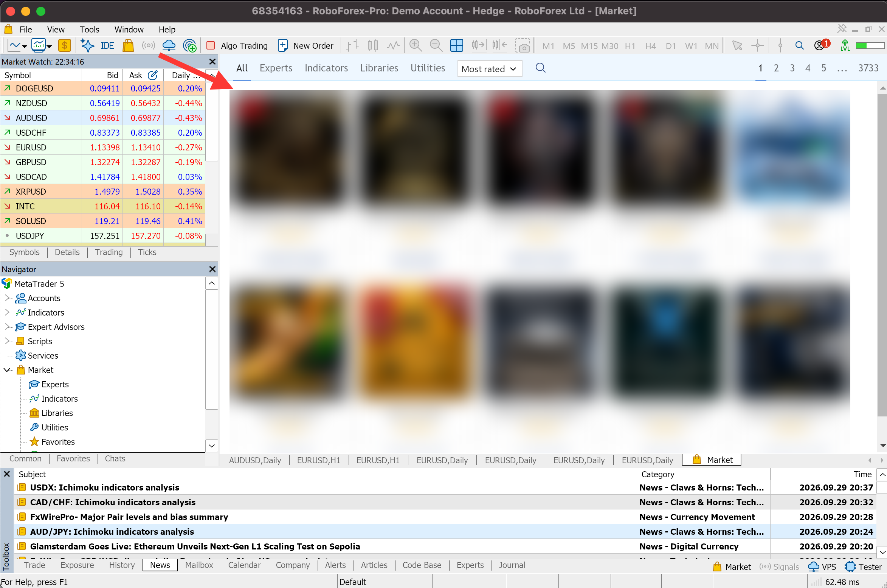Click the green connection level bar
The width and height of the screenshot is (887, 588).
tap(870, 46)
